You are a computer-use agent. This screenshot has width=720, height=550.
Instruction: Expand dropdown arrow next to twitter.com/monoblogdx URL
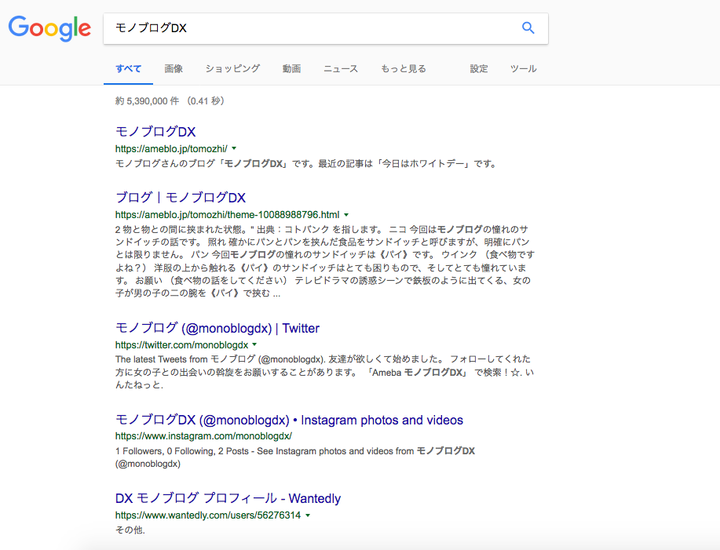pos(254,344)
